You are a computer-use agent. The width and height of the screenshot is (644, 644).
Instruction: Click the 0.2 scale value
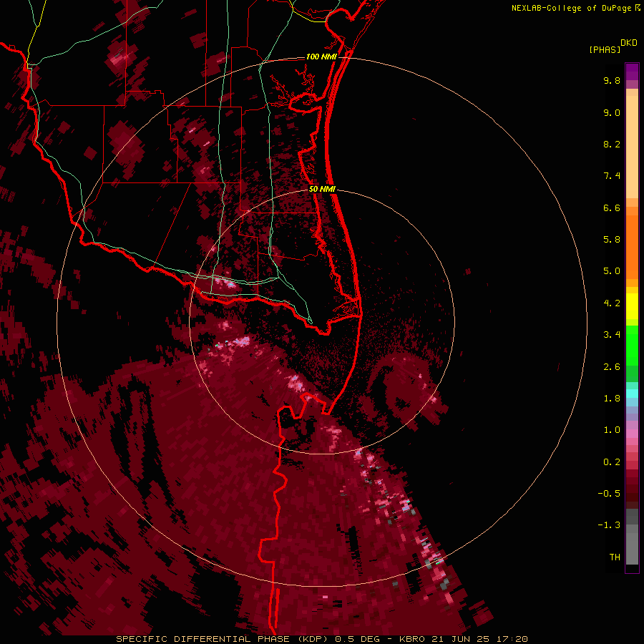click(612, 462)
